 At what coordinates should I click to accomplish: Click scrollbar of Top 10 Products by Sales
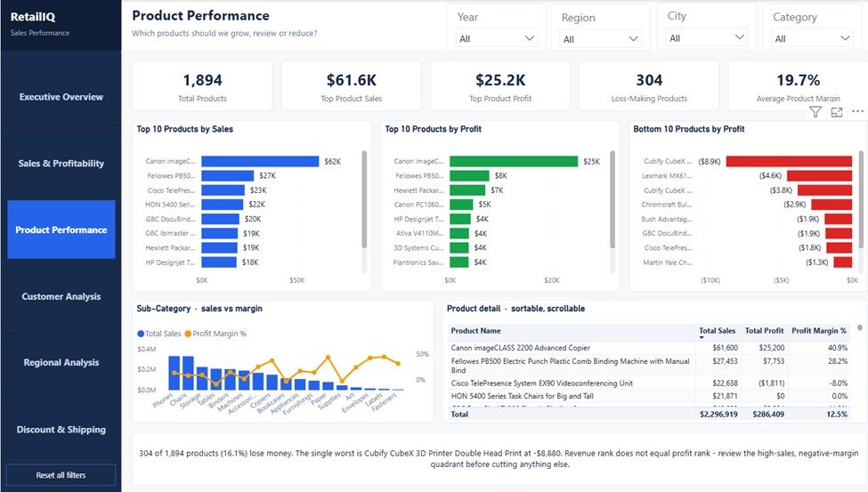[364, 199]
